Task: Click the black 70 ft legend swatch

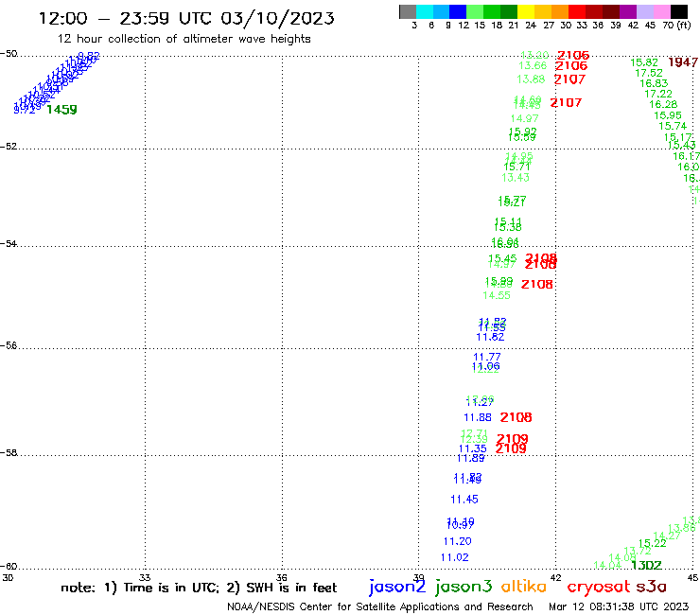Action: [x=679, y=11]
